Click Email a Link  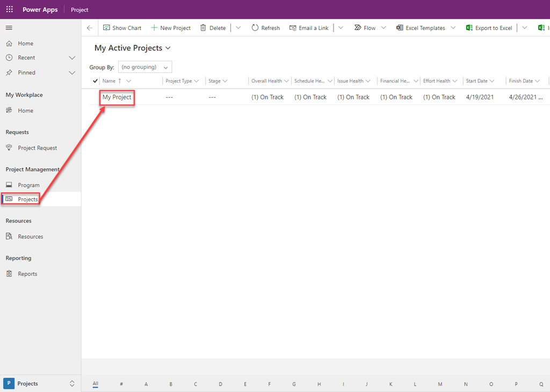[x=309, y=28]
